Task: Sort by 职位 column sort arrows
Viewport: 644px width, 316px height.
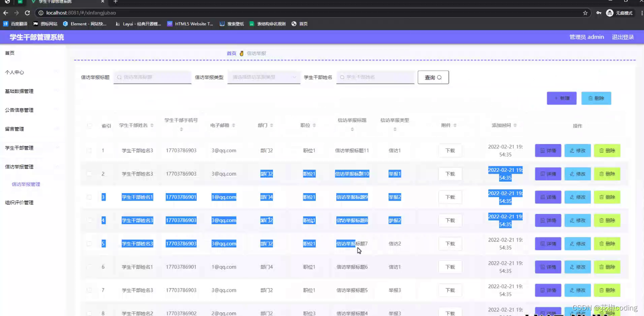Action: click(314, 125)
